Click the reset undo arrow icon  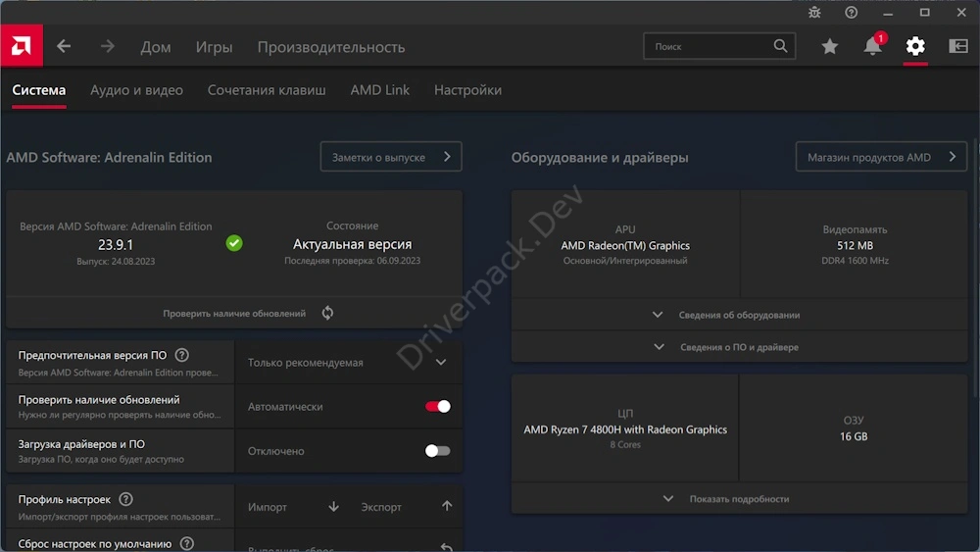(446, 547)
